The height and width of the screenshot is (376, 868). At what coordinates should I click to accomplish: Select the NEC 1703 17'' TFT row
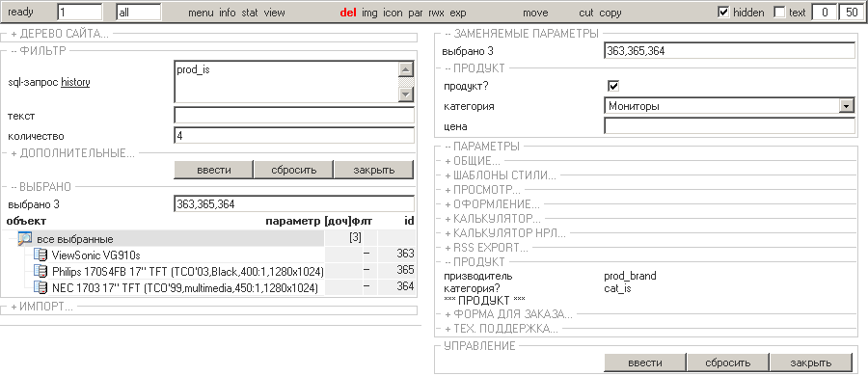click(x=185, y=288)
